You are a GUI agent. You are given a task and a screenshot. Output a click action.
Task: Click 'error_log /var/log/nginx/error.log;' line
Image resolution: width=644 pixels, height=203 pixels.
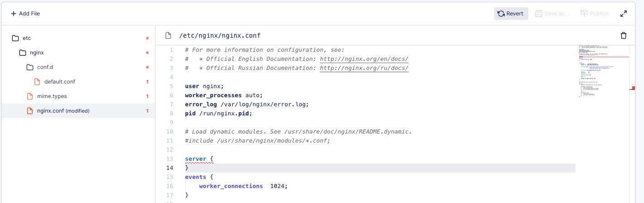(247, 104)
